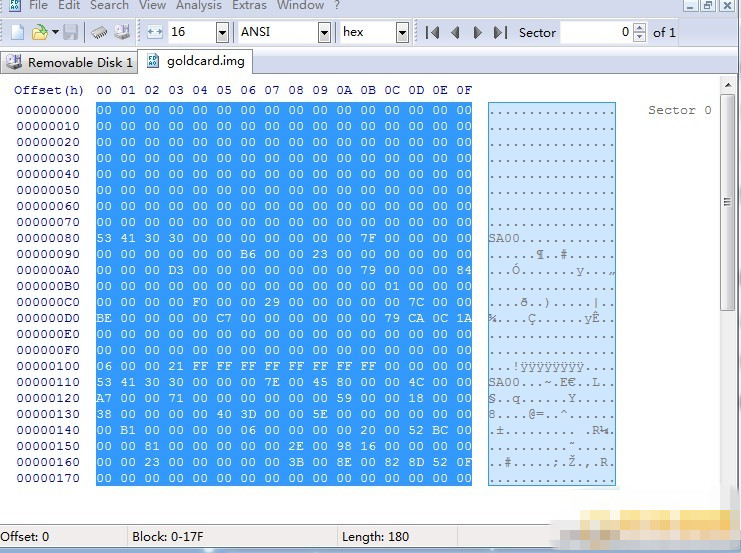Screen dimensions: 741x553
Task: Open the hex offset base dropdown arrow
Action: click(x=402, y=33)
